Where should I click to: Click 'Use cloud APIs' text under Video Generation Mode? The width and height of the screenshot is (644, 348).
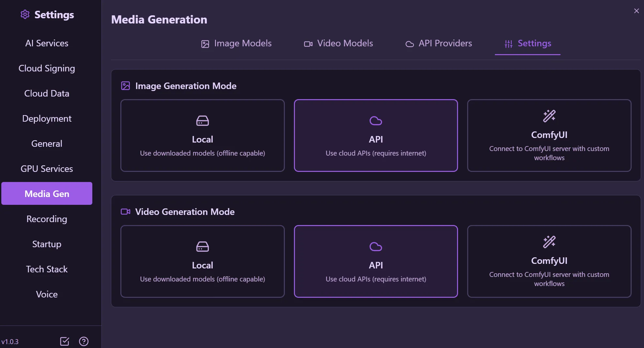pos(376,279)
